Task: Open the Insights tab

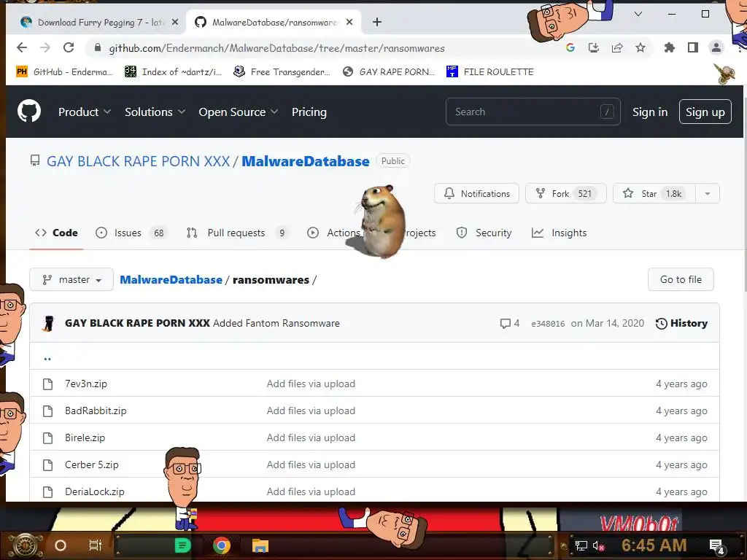Action: tap(560, 233)
